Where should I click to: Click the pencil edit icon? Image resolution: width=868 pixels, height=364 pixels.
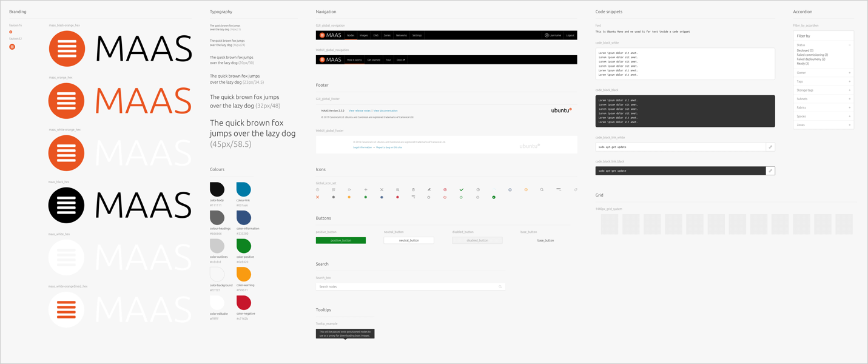[x=429, y=190]
